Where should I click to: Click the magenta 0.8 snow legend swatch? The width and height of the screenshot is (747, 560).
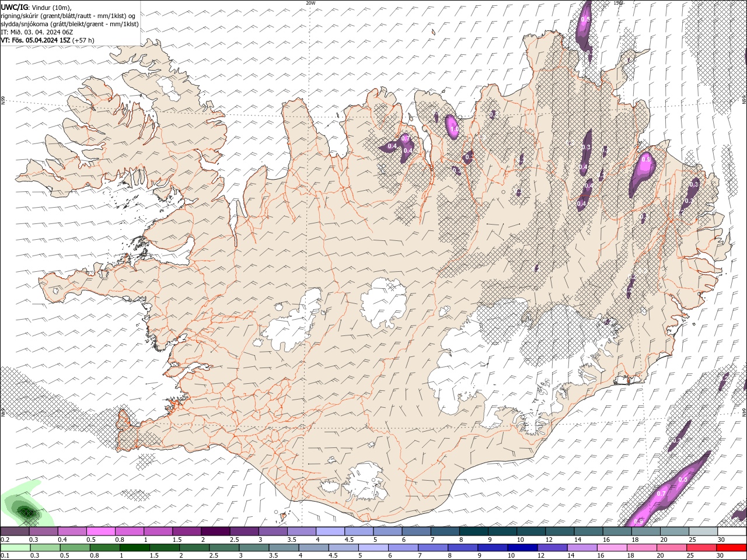pos(129,531)
